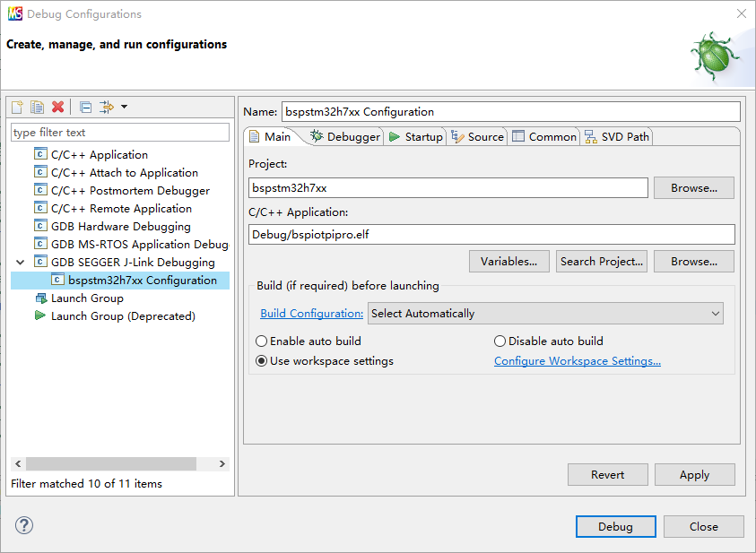Click the Duplicate launch configuration icon

pos(37,108)
